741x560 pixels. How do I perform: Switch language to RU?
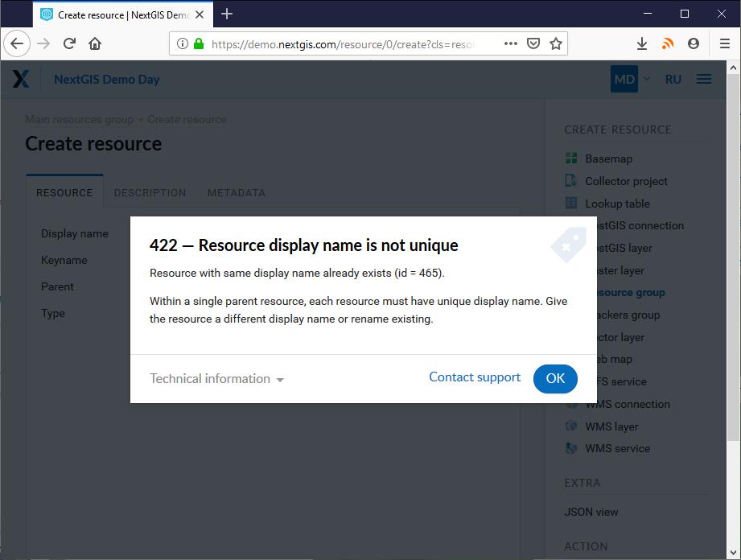[x=673, y=80]
